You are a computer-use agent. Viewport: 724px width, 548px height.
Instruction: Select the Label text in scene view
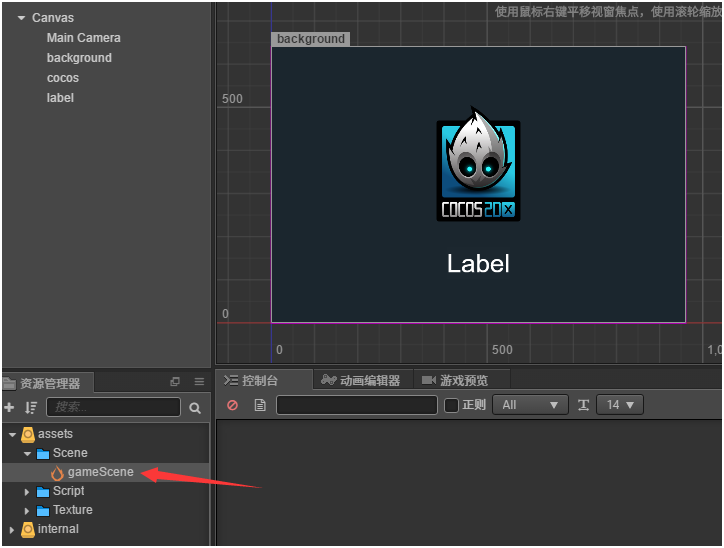click(478, 264)
